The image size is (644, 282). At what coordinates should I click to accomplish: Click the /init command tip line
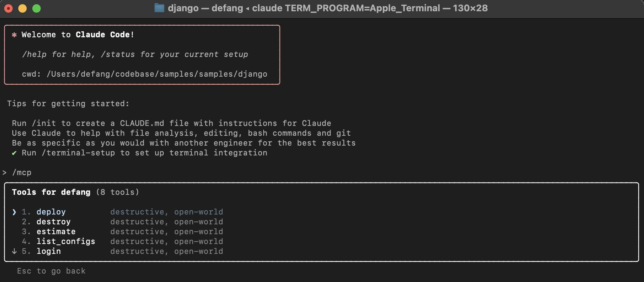pyautogui.click(x=171, y=123)
